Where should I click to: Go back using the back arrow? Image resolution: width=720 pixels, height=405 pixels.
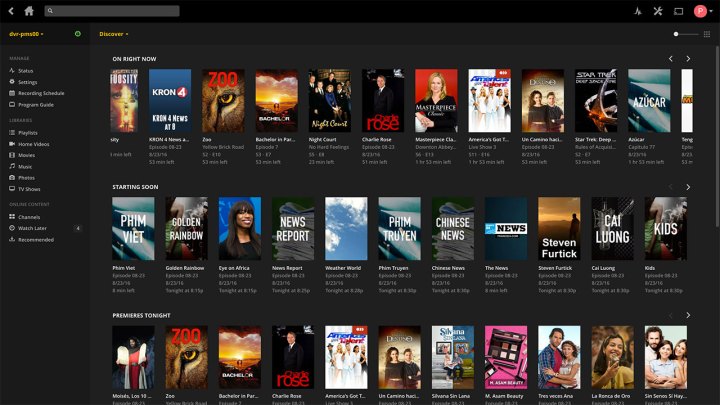(10, 11)
